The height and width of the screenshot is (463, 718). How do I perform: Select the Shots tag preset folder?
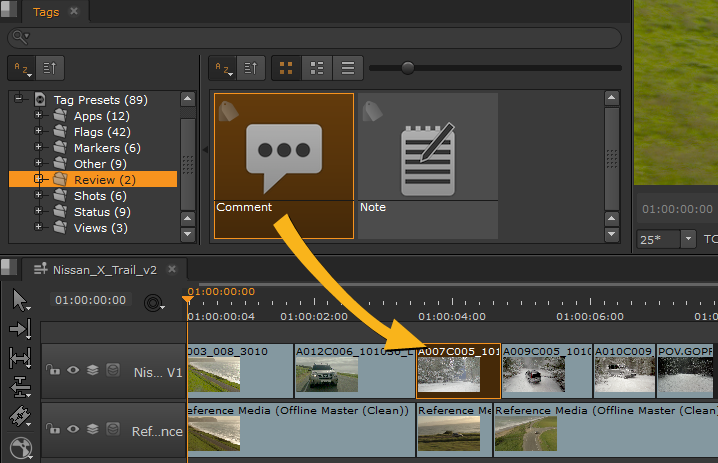(x=100, y=196)
